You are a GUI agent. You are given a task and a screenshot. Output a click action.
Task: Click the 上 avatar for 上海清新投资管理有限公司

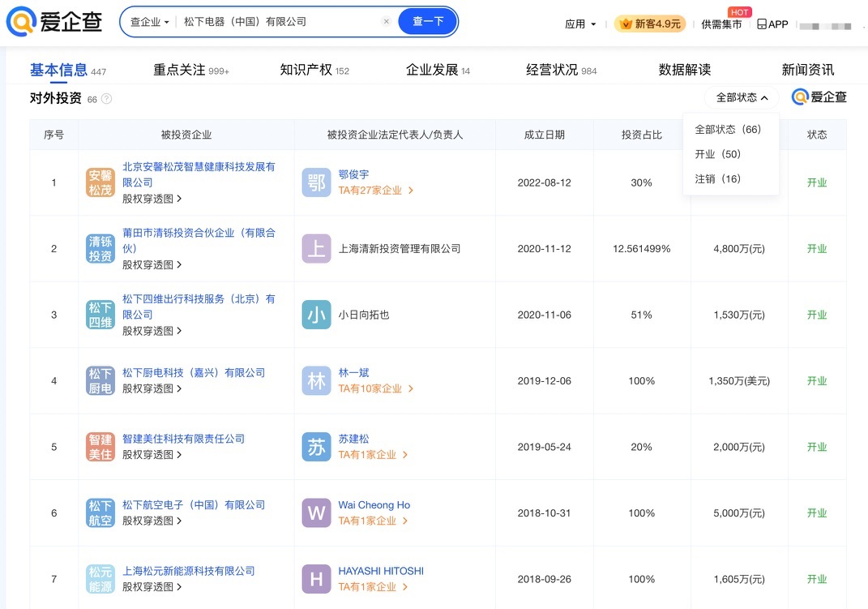(316, 249)
